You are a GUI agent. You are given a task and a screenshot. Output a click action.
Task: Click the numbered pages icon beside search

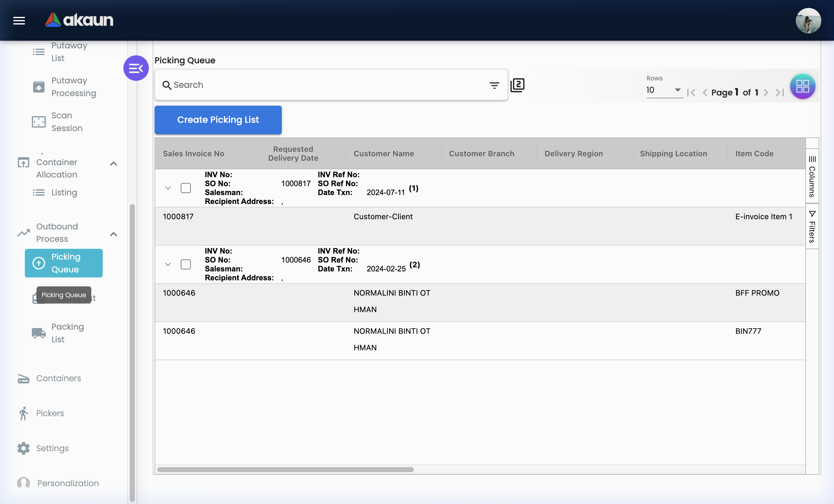coord(518,85)
